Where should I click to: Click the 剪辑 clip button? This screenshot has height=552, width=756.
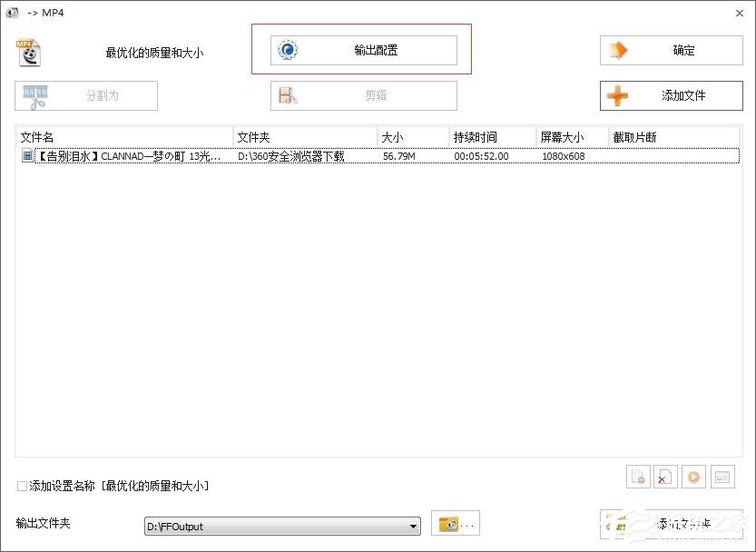363,95
